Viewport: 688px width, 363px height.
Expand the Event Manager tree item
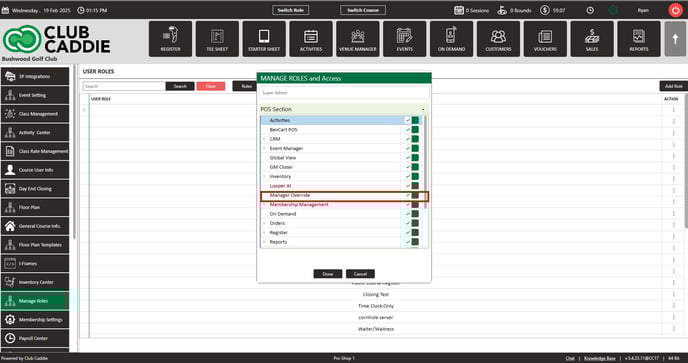coord(264,148)
